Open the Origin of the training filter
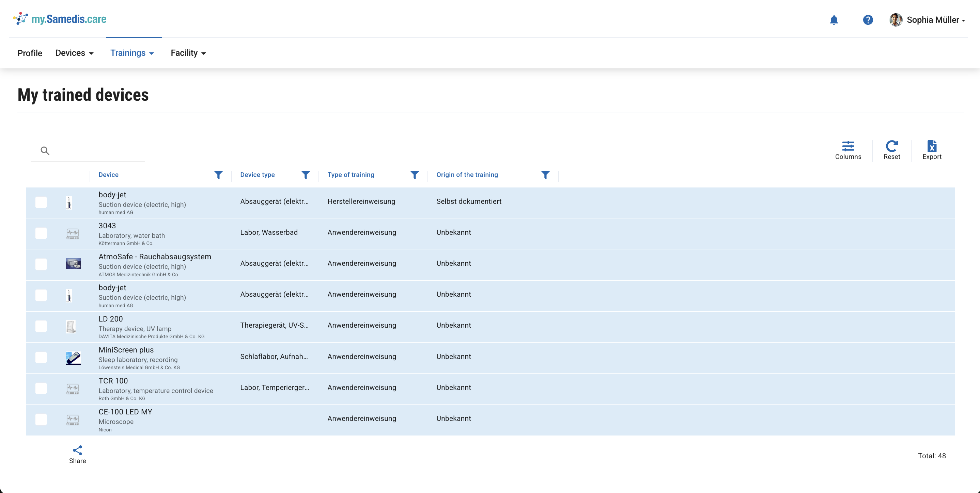The width and height of the screenshot is (980, 493). pos(545,175)
